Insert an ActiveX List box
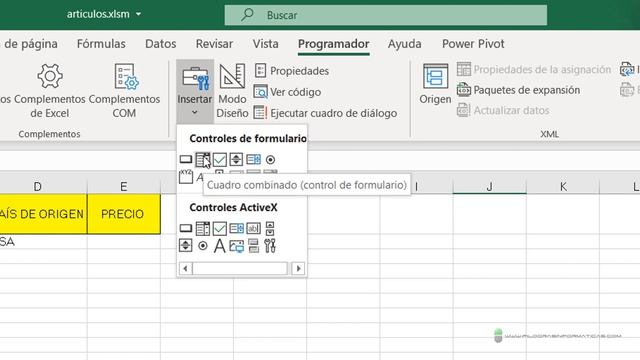640x360 pixels. tap(236, 229)
